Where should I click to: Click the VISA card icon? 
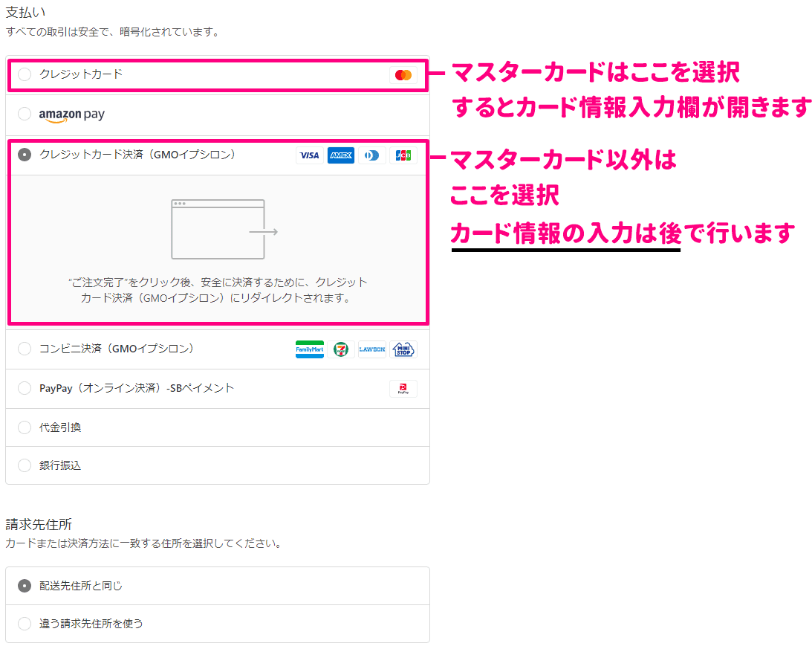[x=309, y=155]
